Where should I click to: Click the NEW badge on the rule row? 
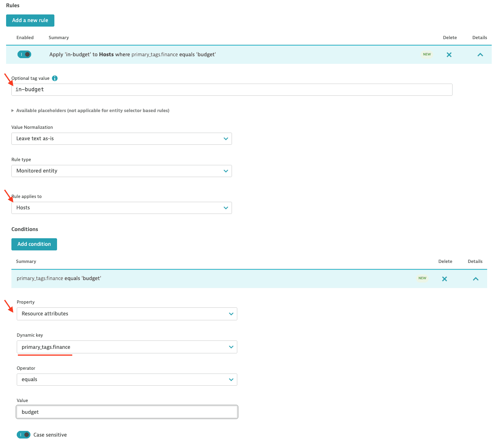click(427, 54)
